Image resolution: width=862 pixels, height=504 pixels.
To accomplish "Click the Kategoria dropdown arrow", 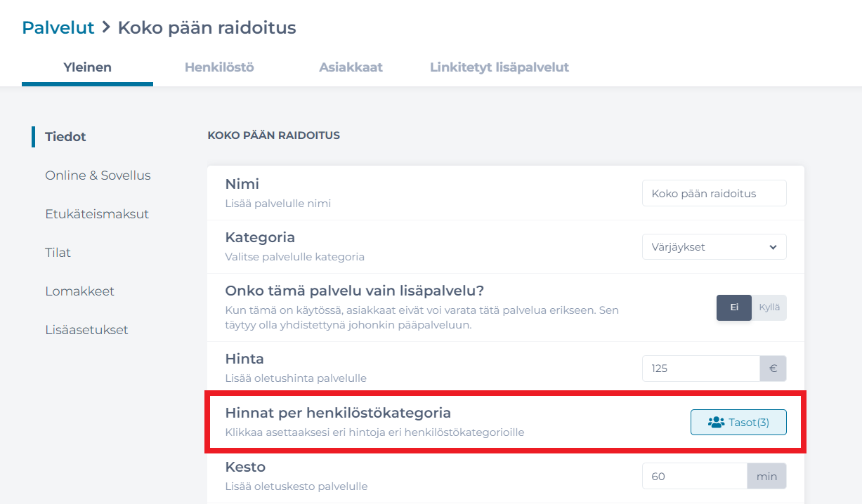I will (773, 247).
